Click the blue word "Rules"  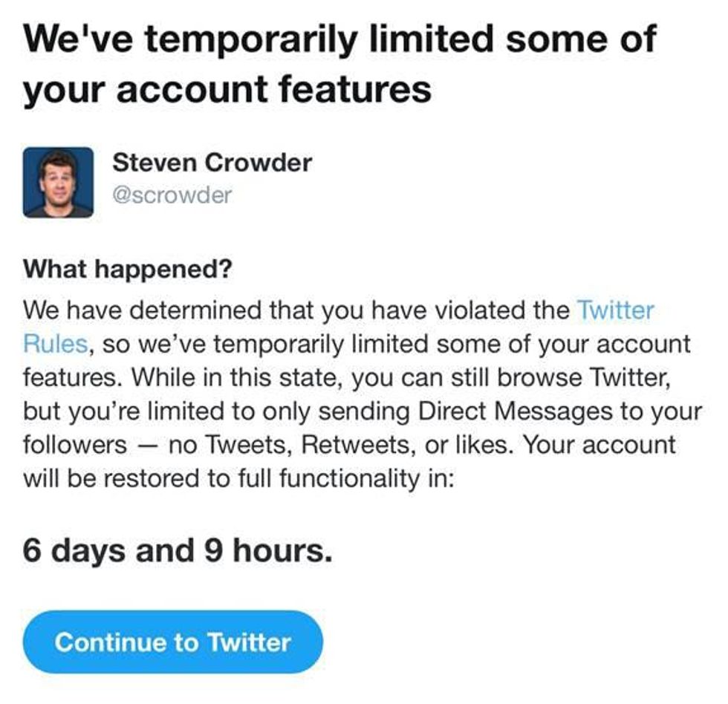click(x=56, y=344)
